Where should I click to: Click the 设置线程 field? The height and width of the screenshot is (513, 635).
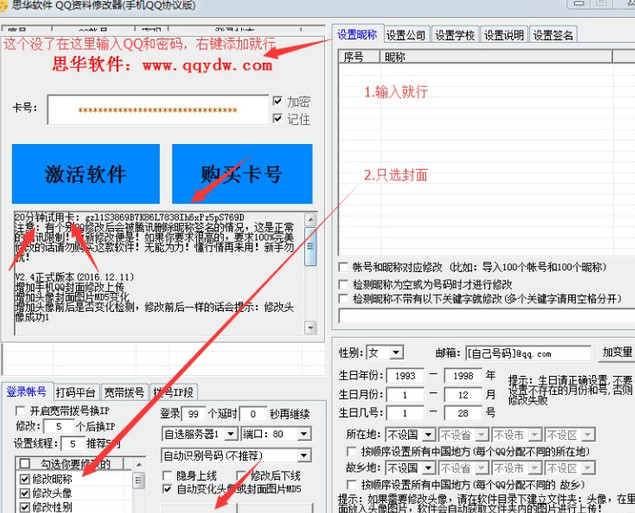coord(73,444)
